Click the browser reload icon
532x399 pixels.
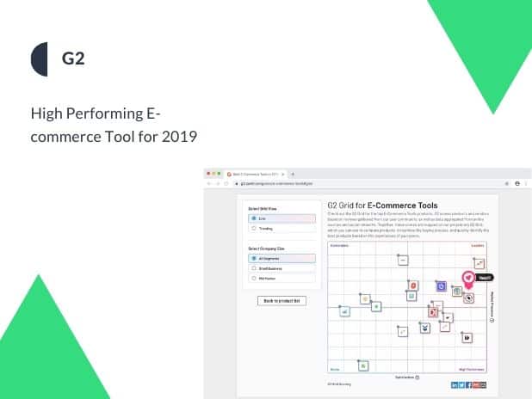(224, 184)
